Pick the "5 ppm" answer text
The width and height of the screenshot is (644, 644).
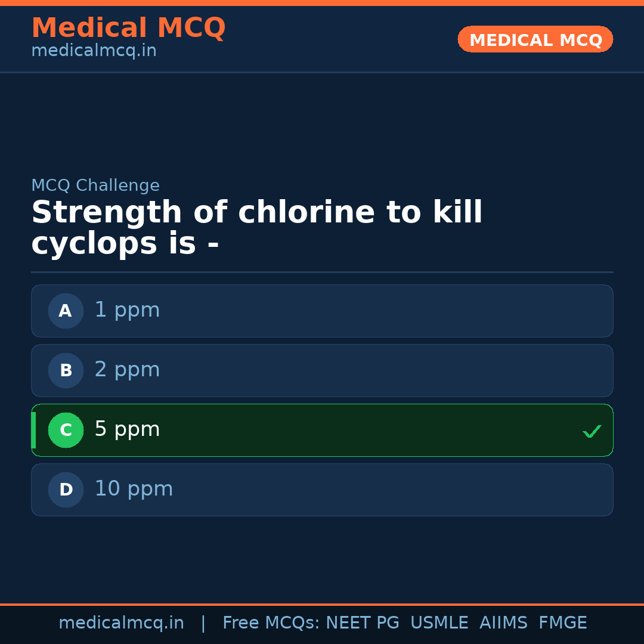(x=127, y=430)
